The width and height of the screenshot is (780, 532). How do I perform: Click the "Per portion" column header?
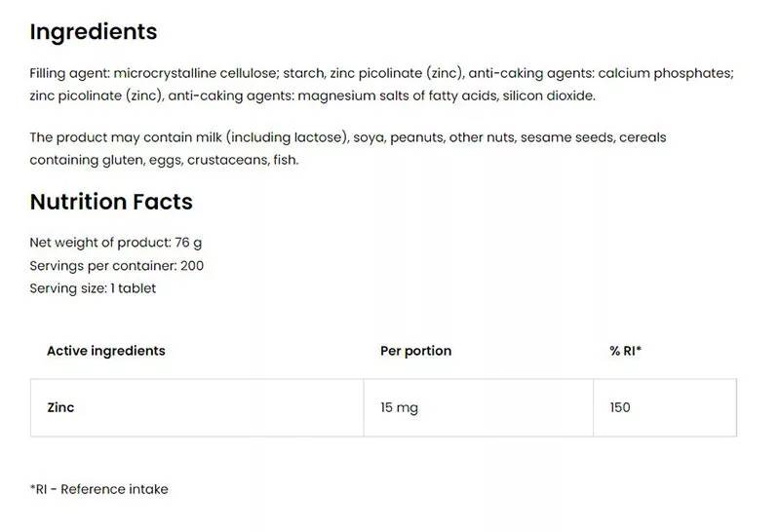[x=415, y=351]
